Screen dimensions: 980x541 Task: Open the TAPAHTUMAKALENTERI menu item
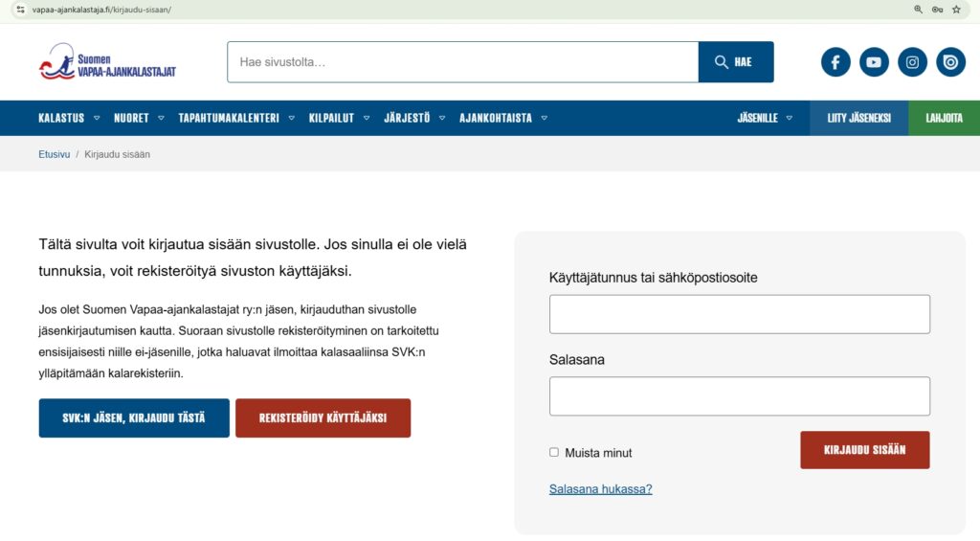pos(229,118)
